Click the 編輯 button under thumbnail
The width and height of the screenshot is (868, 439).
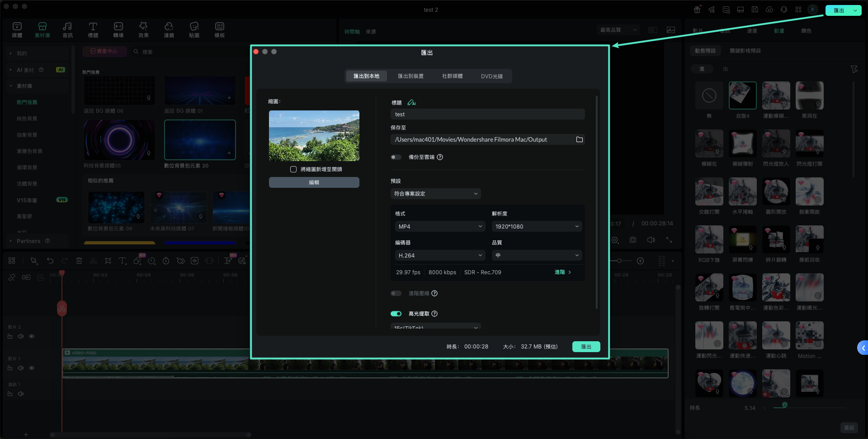coord(314,182)
